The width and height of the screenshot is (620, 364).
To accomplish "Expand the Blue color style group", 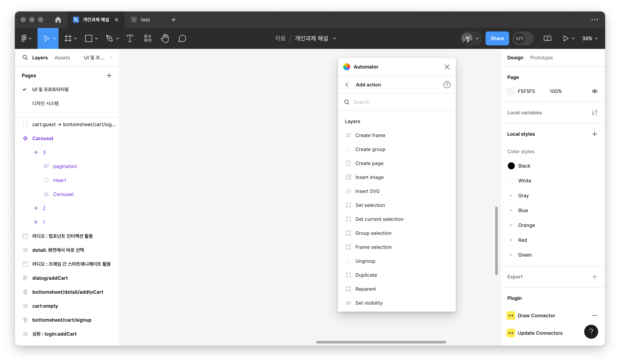I will [x=511, y=210].
